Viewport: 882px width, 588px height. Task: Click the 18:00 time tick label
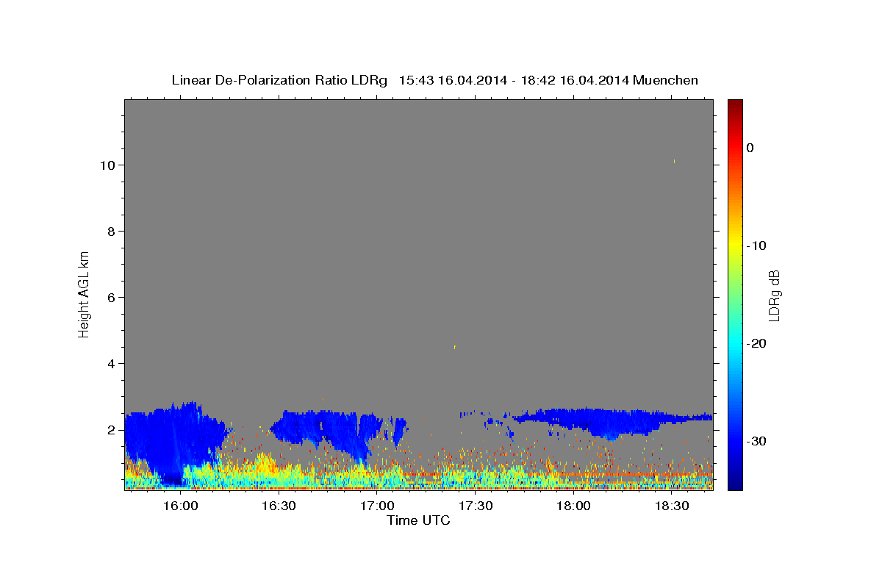click(x=573, y=506)
